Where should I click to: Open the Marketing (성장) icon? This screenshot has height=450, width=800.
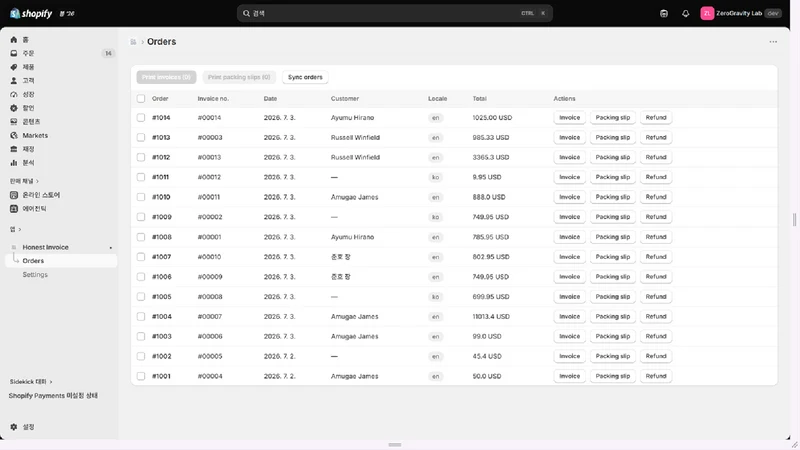click(14, 94)
